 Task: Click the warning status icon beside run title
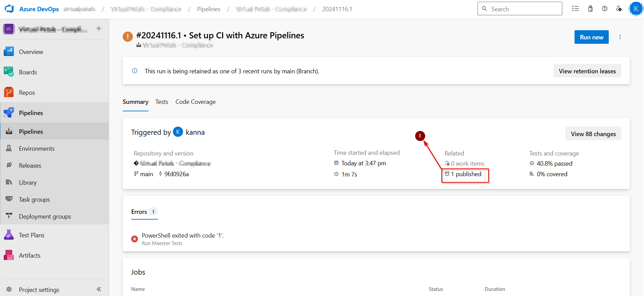pyautogui.click(x=127, y=36)
